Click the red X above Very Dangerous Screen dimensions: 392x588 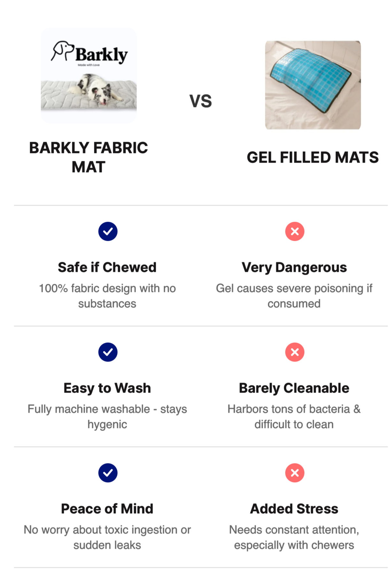pos(295,231)
